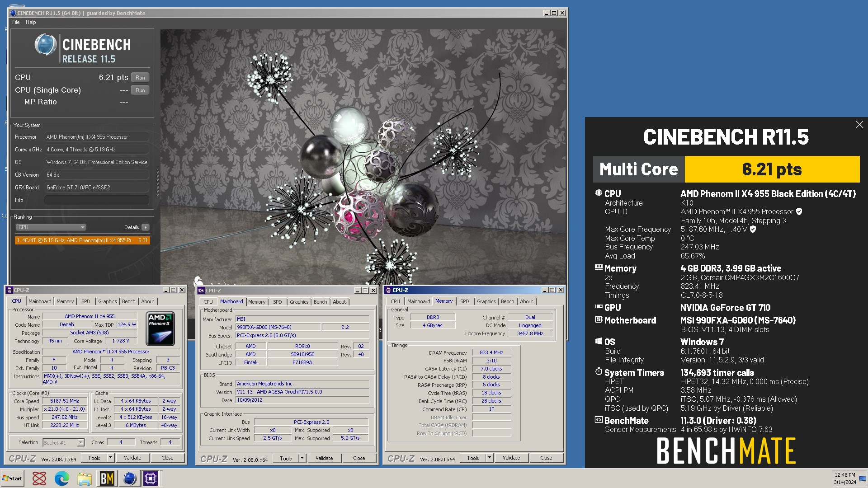Click the Memory module icon in BenchMate panel
The height and width of the screenshot is (488, 868).
tap(599, 267)
